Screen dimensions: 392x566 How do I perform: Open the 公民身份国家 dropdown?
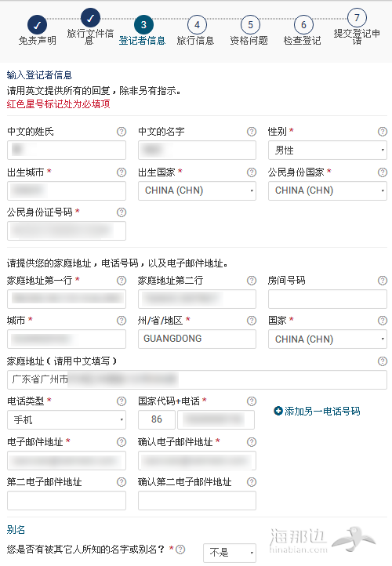click(x=328, y=190)
